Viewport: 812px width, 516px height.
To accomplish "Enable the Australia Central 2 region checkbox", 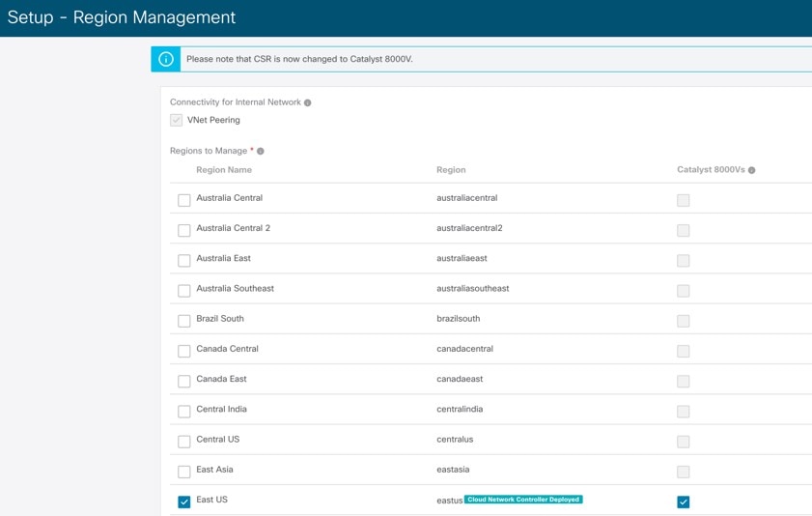I will pyautogui.click(x=183, y=230).
